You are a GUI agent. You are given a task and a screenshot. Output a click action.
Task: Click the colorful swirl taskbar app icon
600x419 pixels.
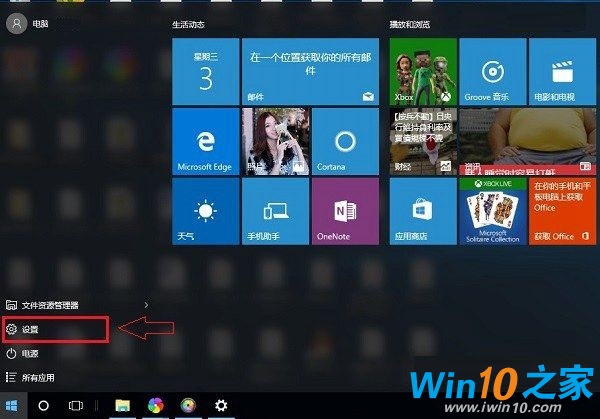(x=155, y=406)
